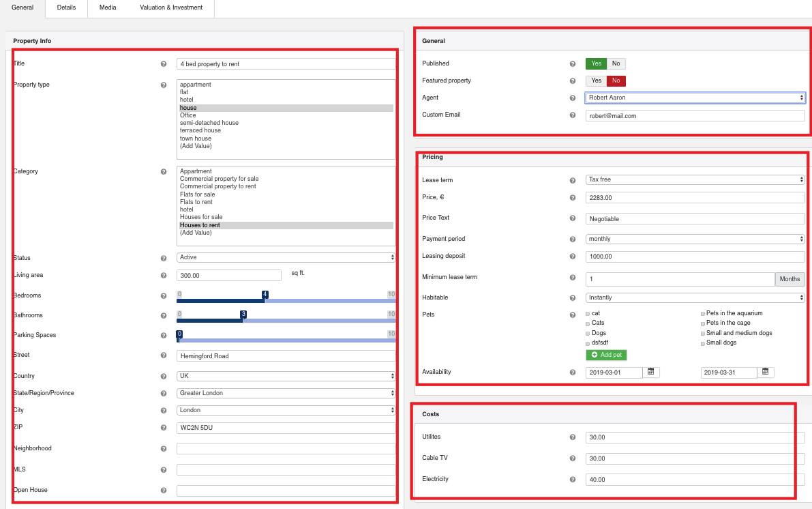The image size is (812, 509).
Task: Check the Dogs pet checkbox
Action: tap(588, 334)
